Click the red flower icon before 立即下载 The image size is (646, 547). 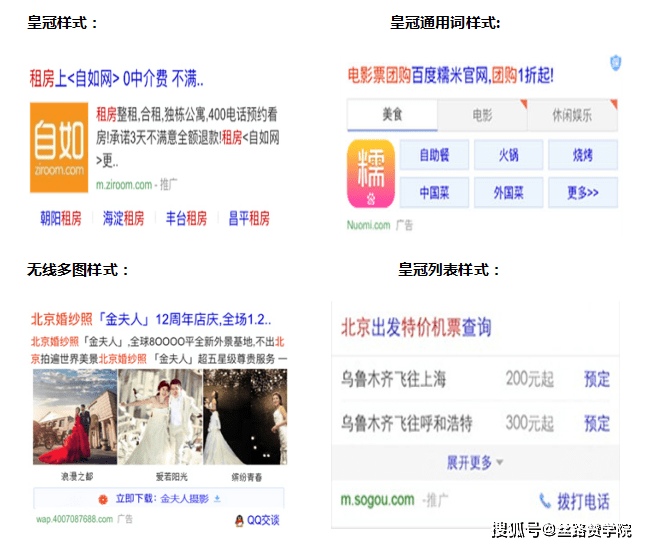103,499
